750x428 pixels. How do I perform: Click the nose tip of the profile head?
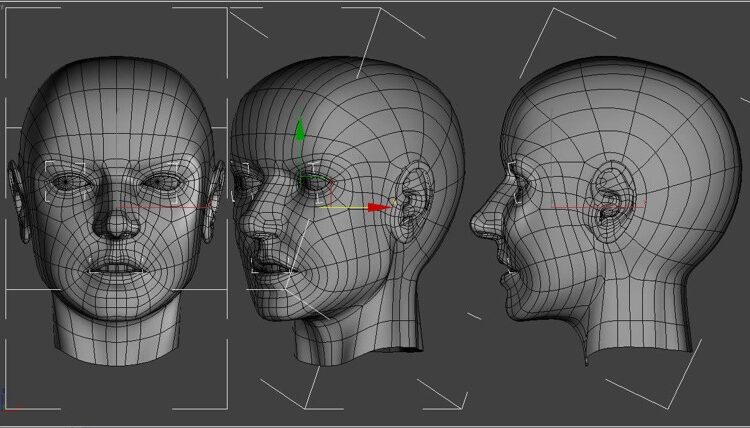tap(477, 224)
